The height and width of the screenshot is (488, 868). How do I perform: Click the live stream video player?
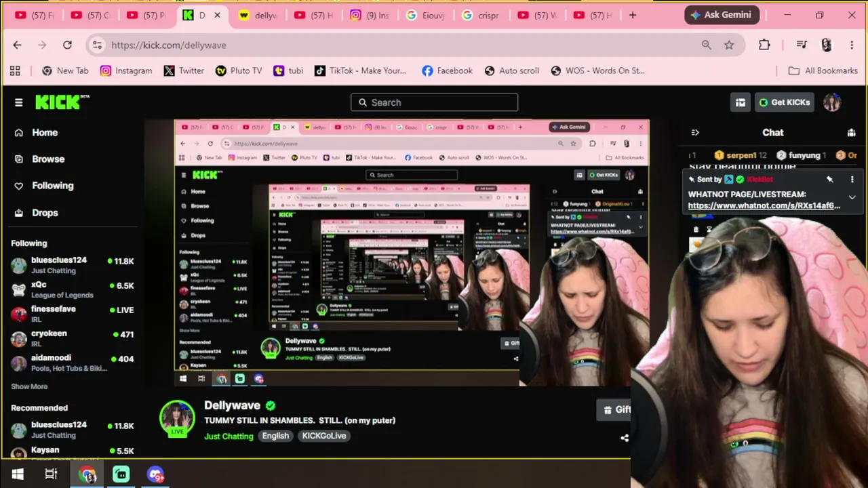[412, 253]
